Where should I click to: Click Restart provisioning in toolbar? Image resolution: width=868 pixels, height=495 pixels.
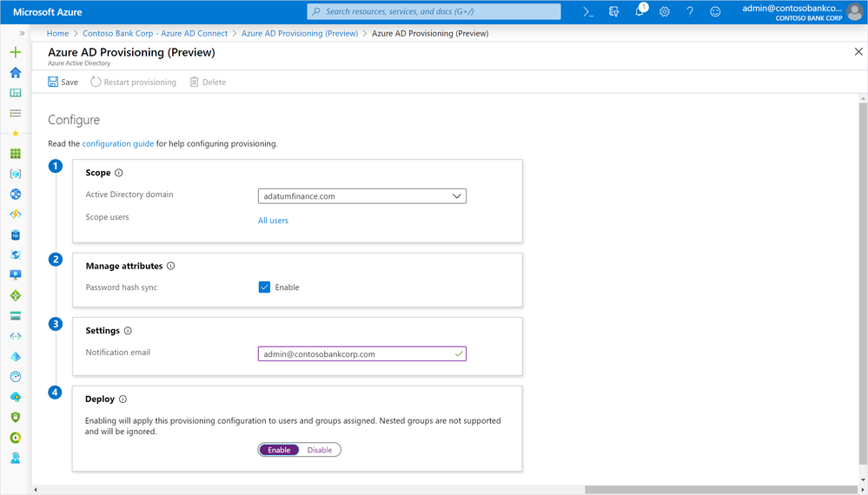click(x=134, y=82)
